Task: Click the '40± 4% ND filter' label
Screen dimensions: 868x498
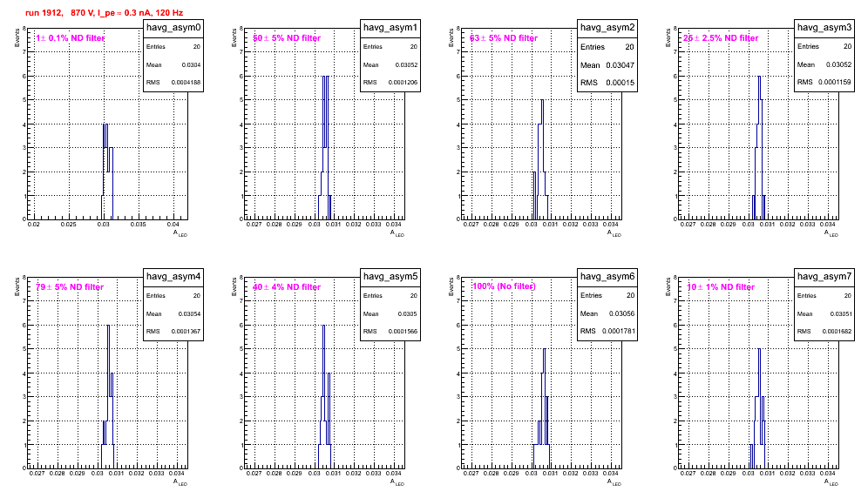Action: point(287,287)
